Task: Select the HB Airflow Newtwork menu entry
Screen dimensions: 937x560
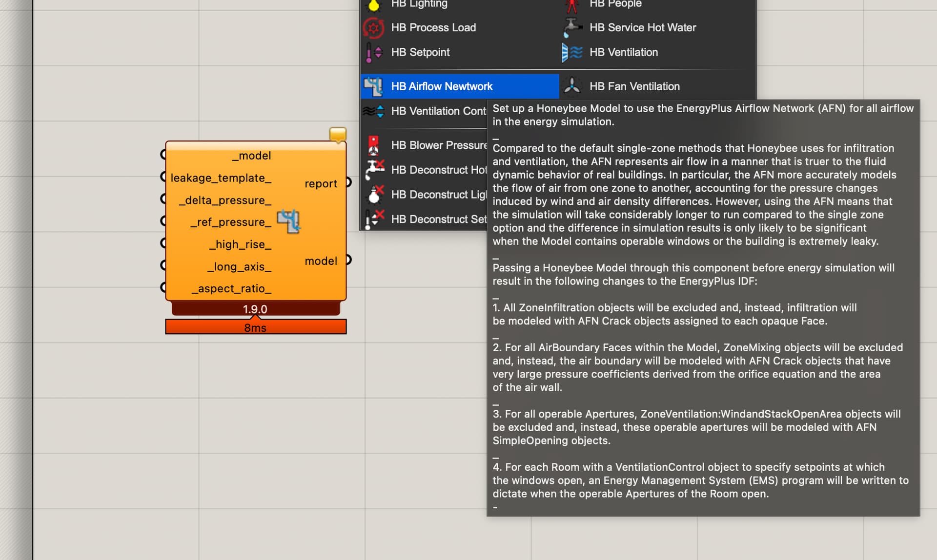Action: tap(442, 86)
